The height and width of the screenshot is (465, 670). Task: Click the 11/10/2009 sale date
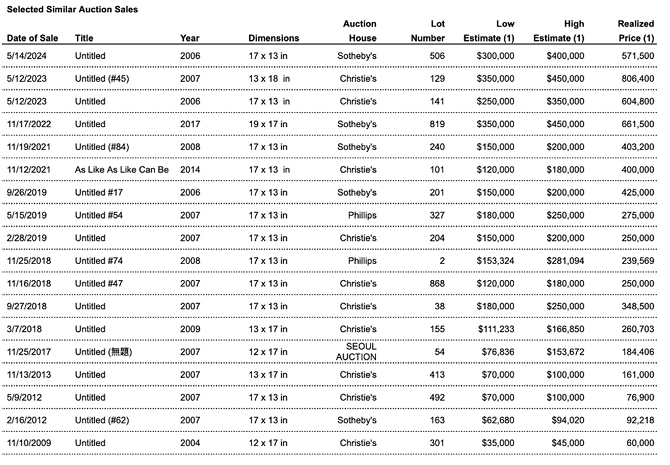(x=30, y=442)
